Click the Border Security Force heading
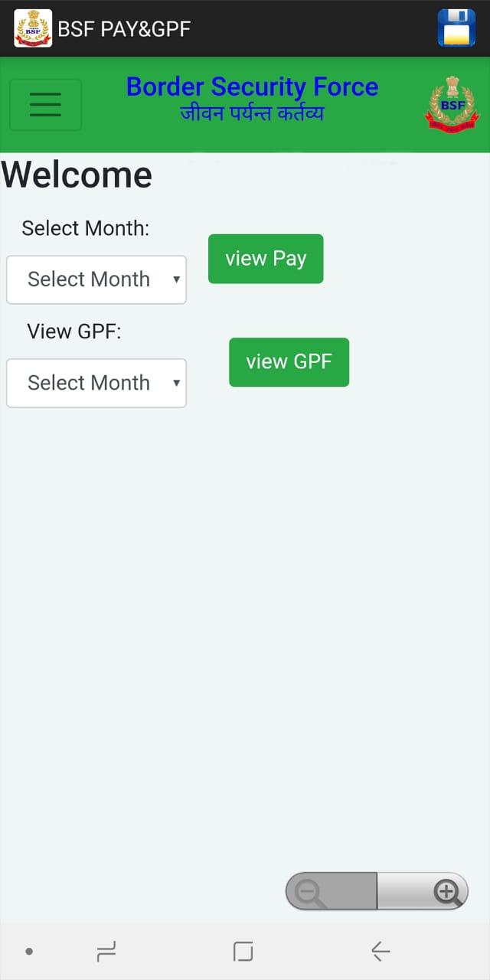 point(252,87)
